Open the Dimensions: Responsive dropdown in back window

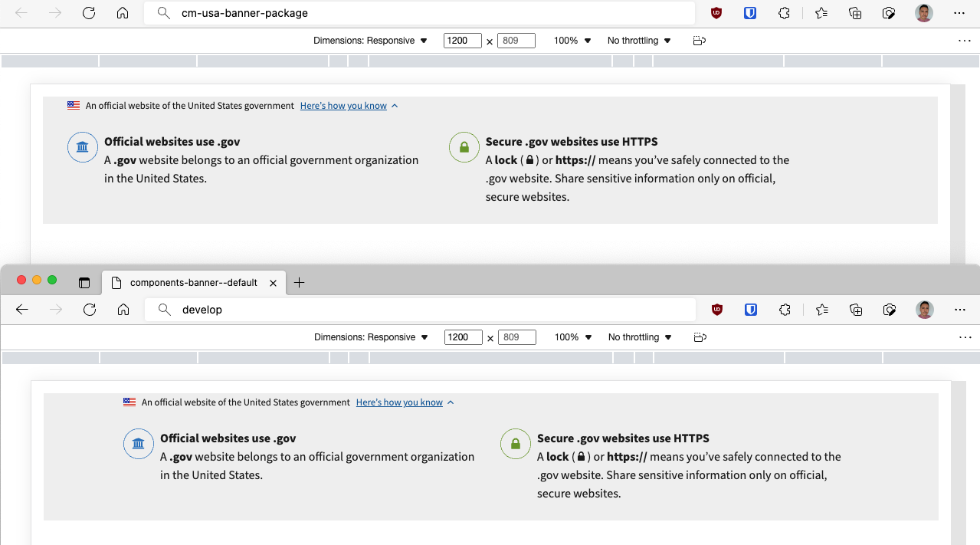click(370, 41)
